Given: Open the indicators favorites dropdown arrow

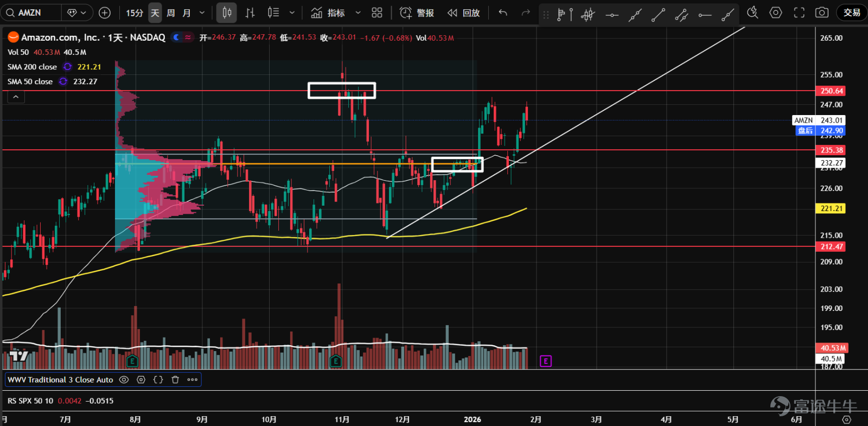Looking at the screenshot, I should coord(358,12).
